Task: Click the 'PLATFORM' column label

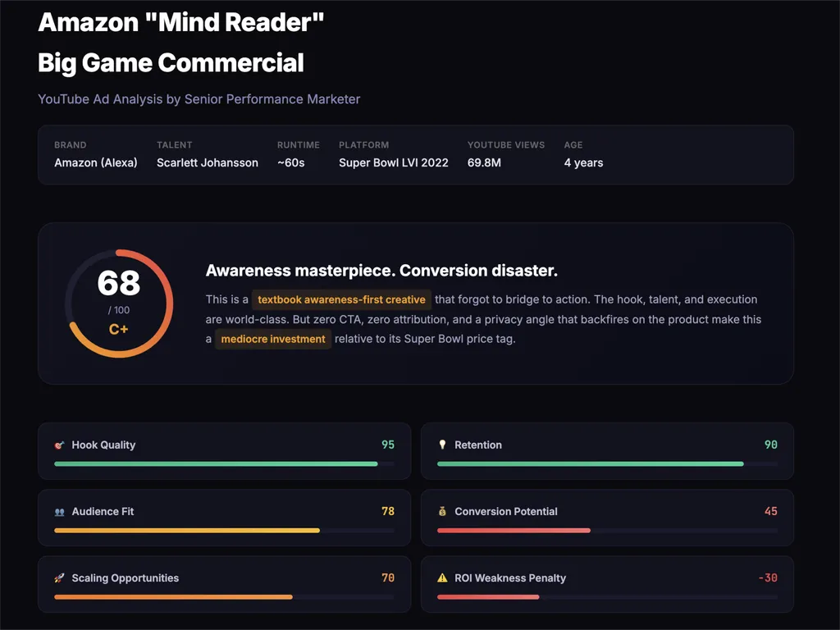Action: click(x=363, y=145)
